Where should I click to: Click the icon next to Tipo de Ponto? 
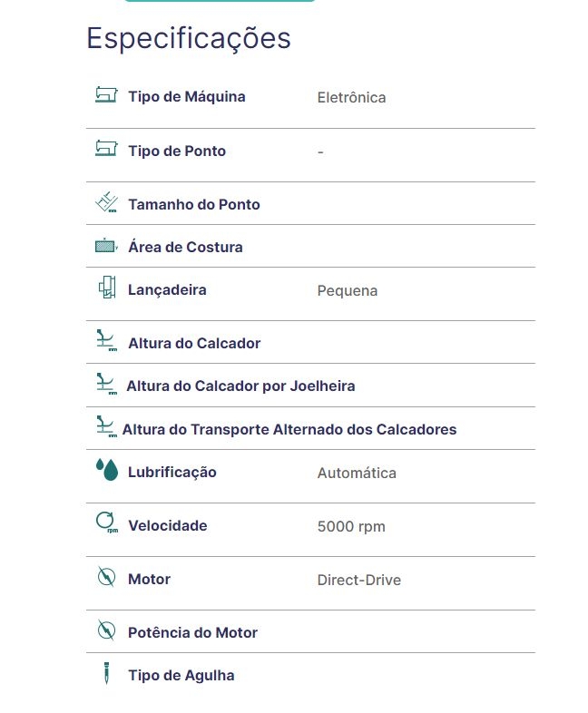click(106, 149)
